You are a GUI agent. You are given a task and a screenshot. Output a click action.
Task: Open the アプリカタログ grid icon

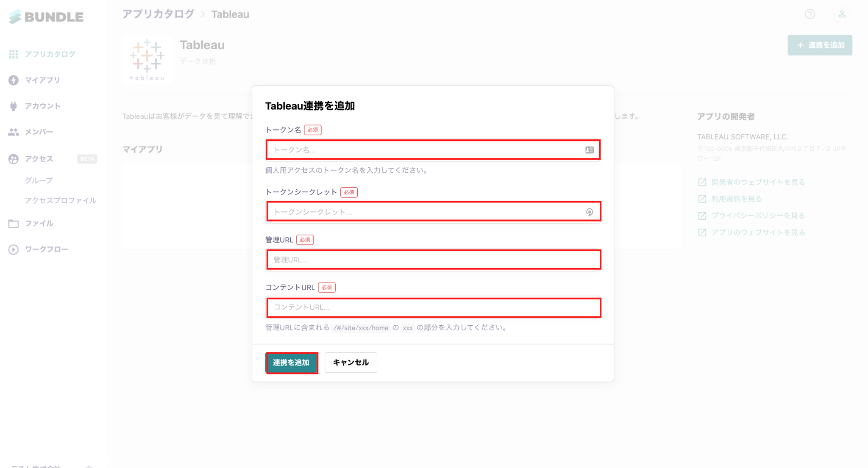14,54
